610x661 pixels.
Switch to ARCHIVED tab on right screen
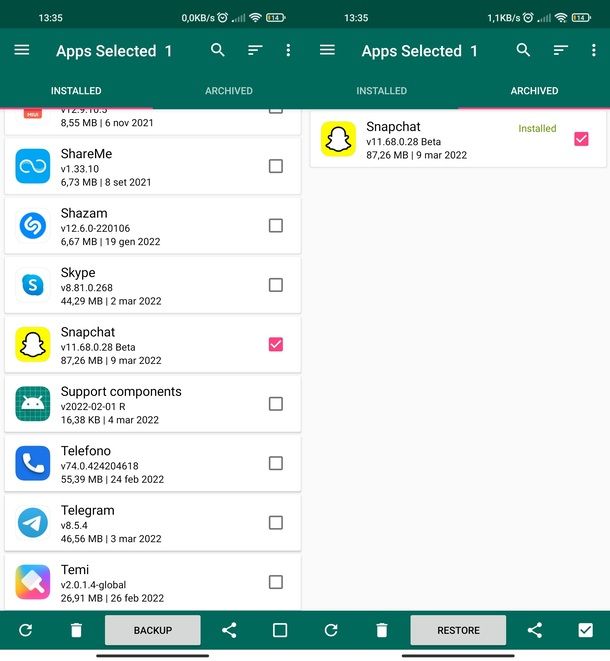pos(534,91)
